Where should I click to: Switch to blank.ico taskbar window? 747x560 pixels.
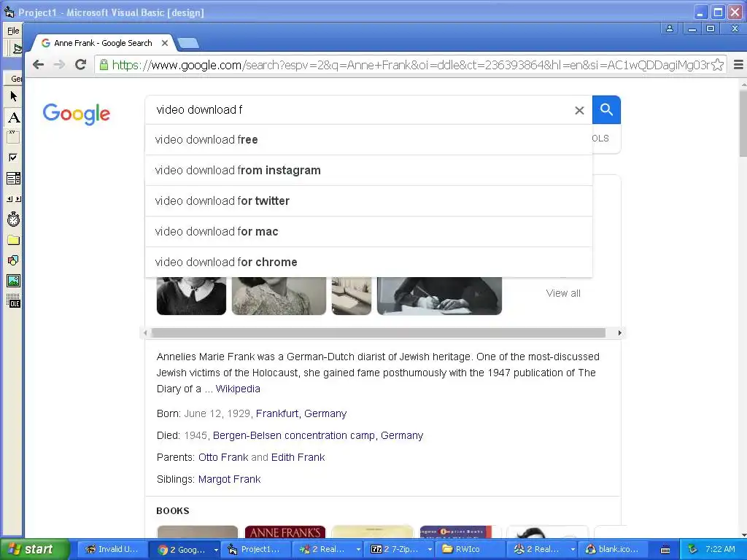click(x=614, y=549)
